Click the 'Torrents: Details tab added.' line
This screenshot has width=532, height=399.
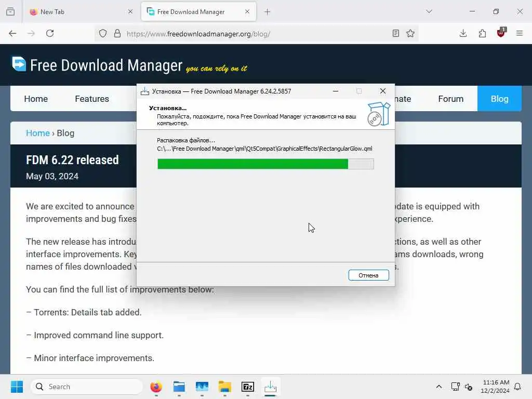click(84, 312)
